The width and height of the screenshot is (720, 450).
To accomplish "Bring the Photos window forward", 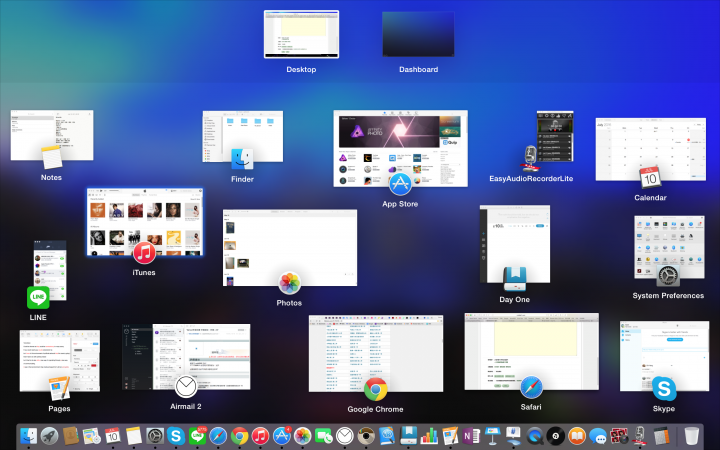I will pos(290,248).
